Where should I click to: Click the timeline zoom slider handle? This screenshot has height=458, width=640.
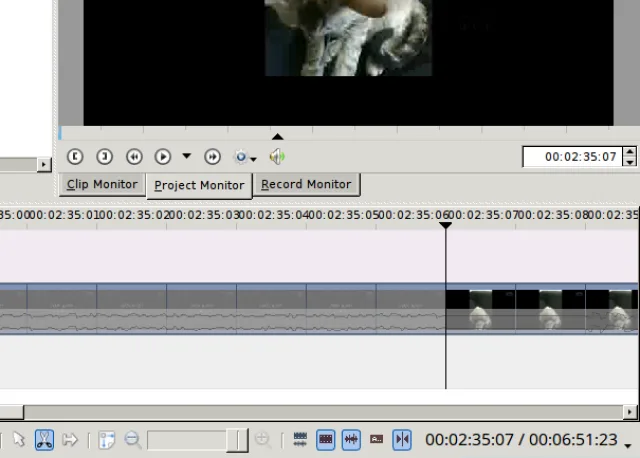click(238, 440)
